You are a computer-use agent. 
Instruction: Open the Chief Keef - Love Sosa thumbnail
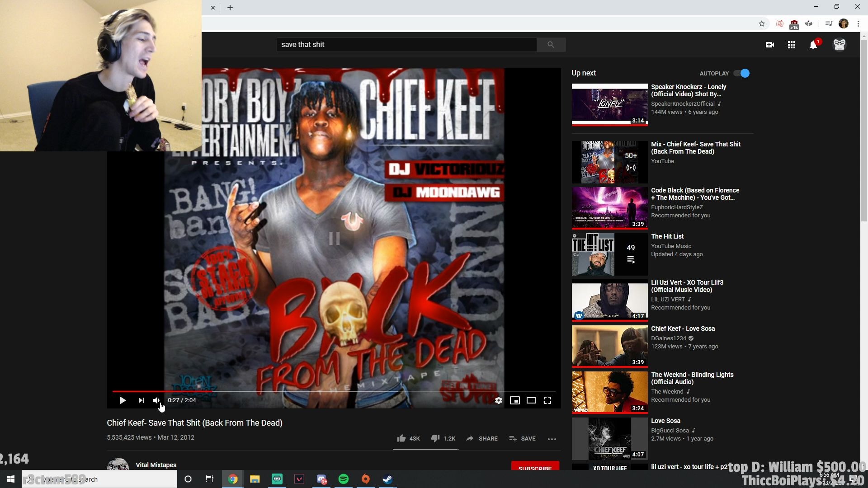609,346
